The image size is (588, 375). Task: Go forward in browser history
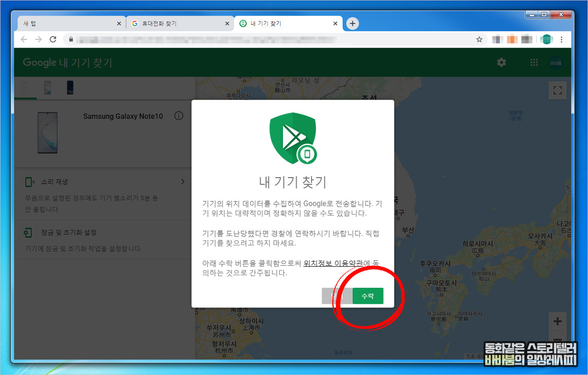[x=39, y=39]
